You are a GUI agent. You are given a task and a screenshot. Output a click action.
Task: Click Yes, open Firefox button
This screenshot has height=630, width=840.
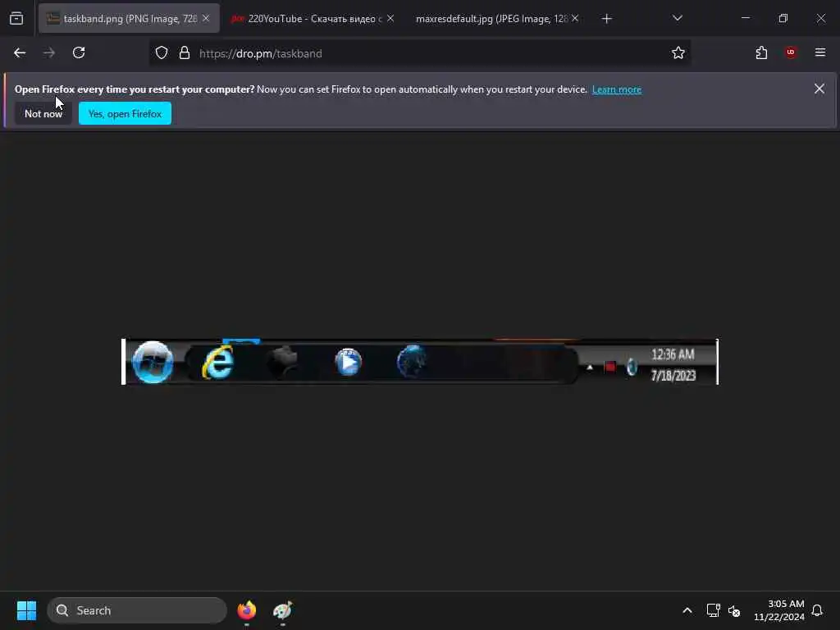click(x=125, y=113)
